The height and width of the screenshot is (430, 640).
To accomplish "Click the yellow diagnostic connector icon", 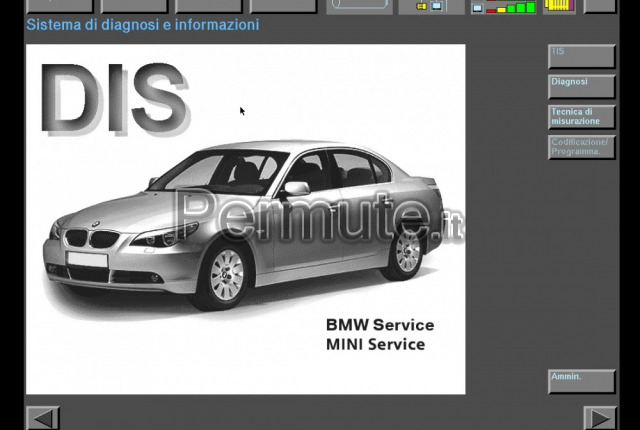I will click(x=559, y=6).
